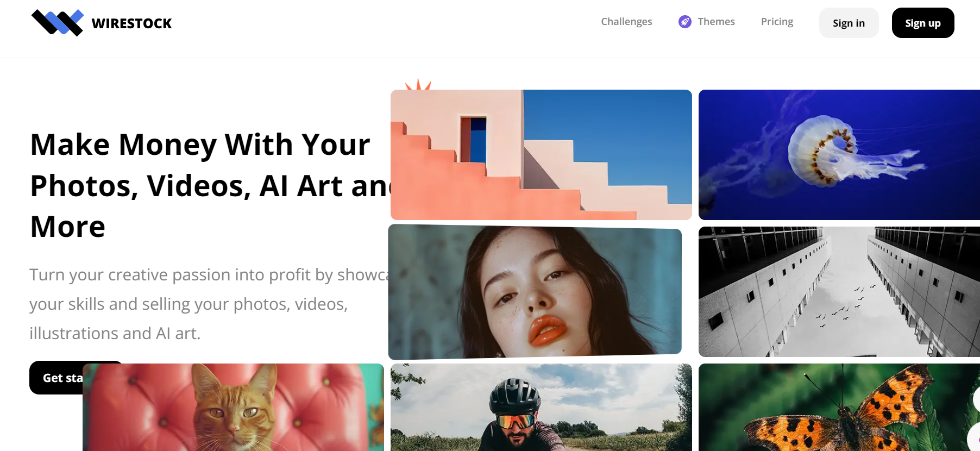Screen dimensions: 980x451
Task: Open the blue jellyfish photo
Action: coord(839,155)
